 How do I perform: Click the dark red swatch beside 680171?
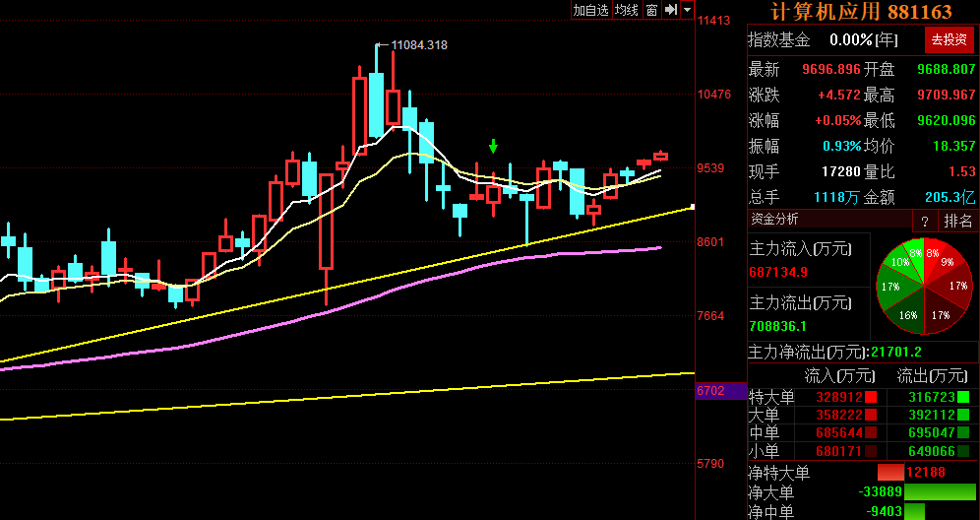tap(870, 451)
